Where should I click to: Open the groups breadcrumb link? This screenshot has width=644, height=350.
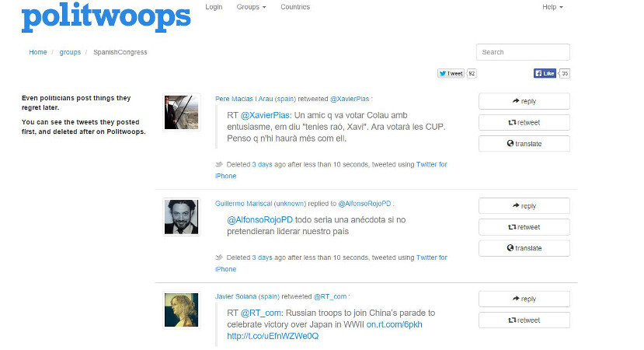tap(70, 52)
